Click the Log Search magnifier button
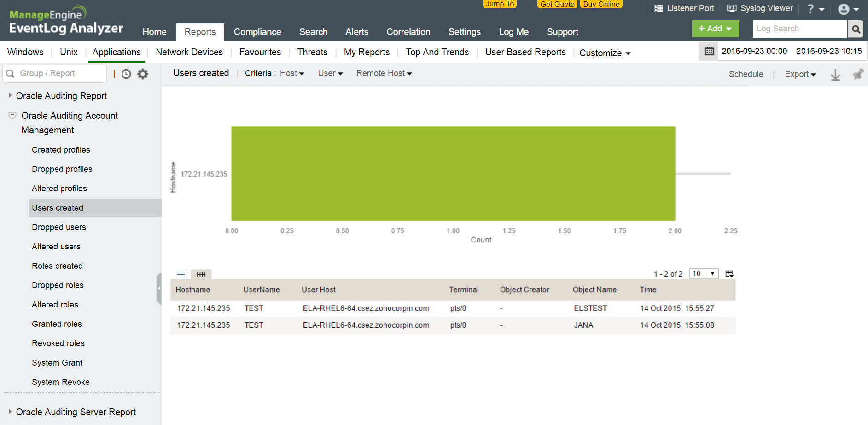868x425 pixels. (856, 29)
